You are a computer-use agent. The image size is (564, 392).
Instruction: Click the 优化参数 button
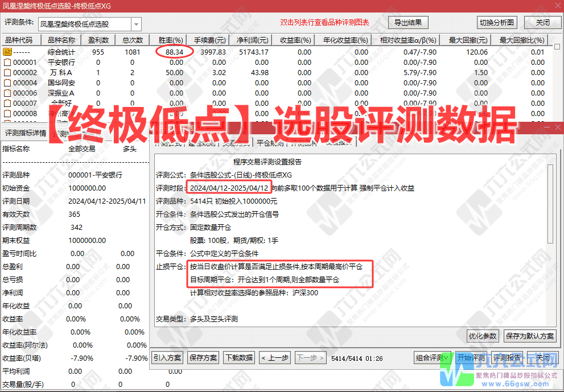point(482,336)
